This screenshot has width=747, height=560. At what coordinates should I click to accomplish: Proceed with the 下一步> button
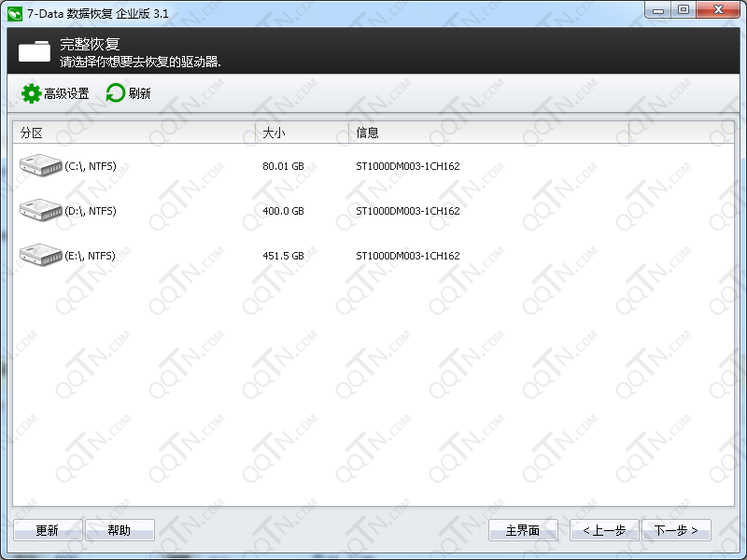pos(677,530)
